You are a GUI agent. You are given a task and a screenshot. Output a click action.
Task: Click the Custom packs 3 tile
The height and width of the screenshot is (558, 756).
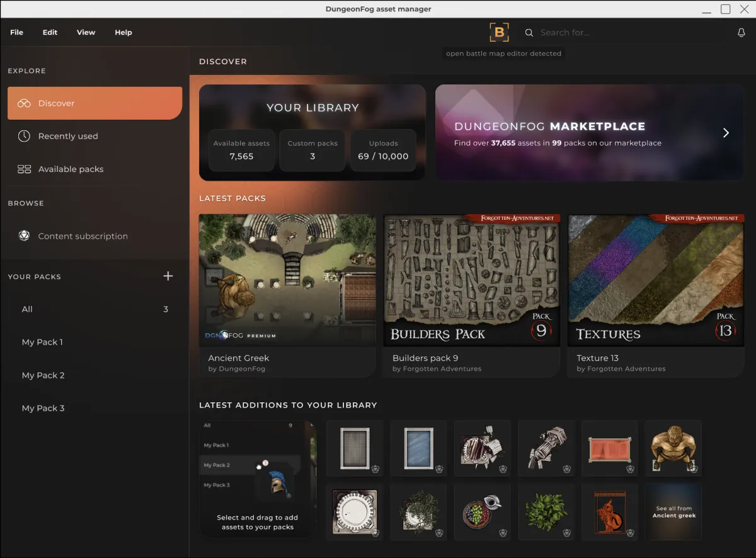312,151
